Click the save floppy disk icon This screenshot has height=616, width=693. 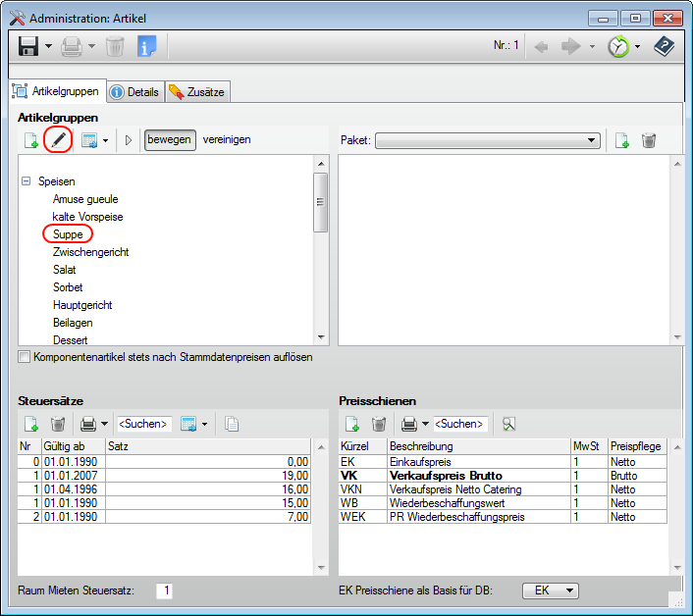[28, 46]
